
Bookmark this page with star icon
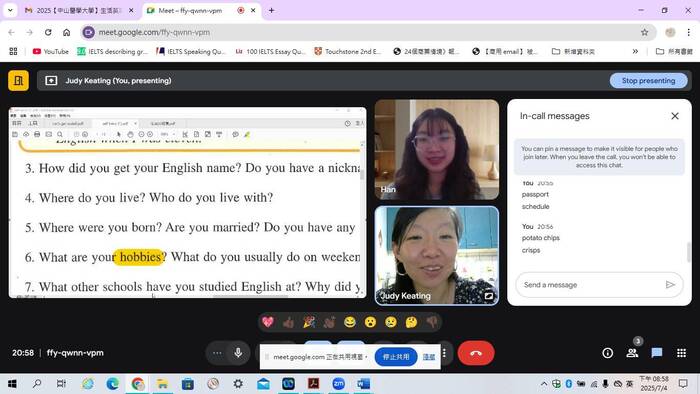[644, 32]
